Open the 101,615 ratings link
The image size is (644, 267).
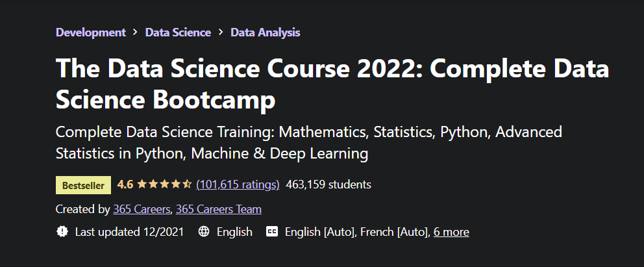[x=238, y=184]
